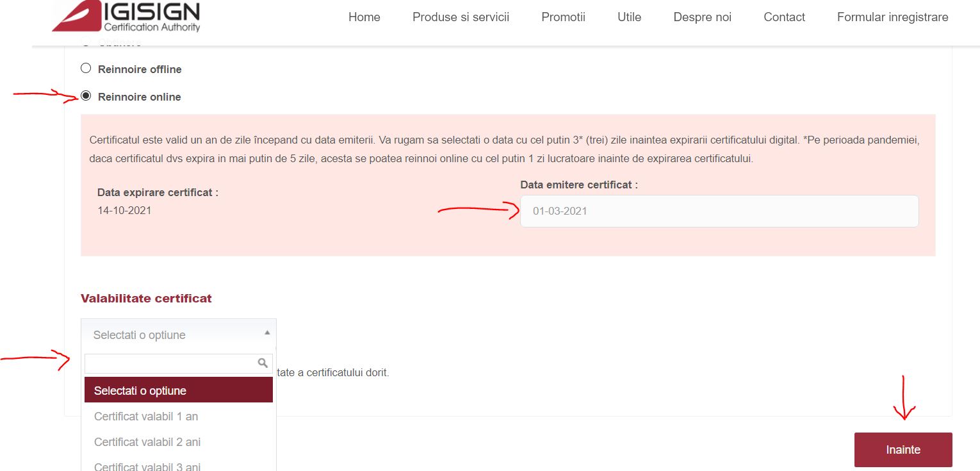This screenshot has width=980, height=471.
Task: Click the dropdown search text box
Action: [x=179, y=363]
